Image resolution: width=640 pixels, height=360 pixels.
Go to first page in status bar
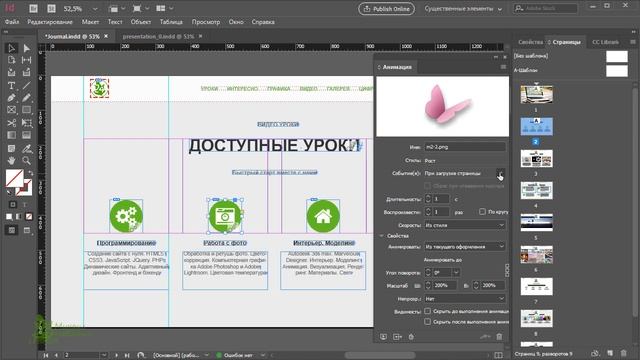(x=46, y=355)
